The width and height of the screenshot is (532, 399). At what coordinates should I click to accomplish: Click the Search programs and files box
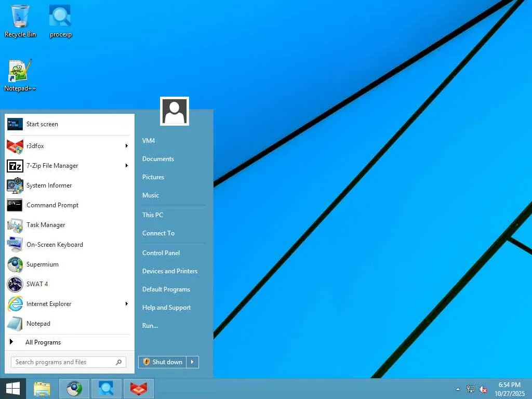(x=69, y=362)
